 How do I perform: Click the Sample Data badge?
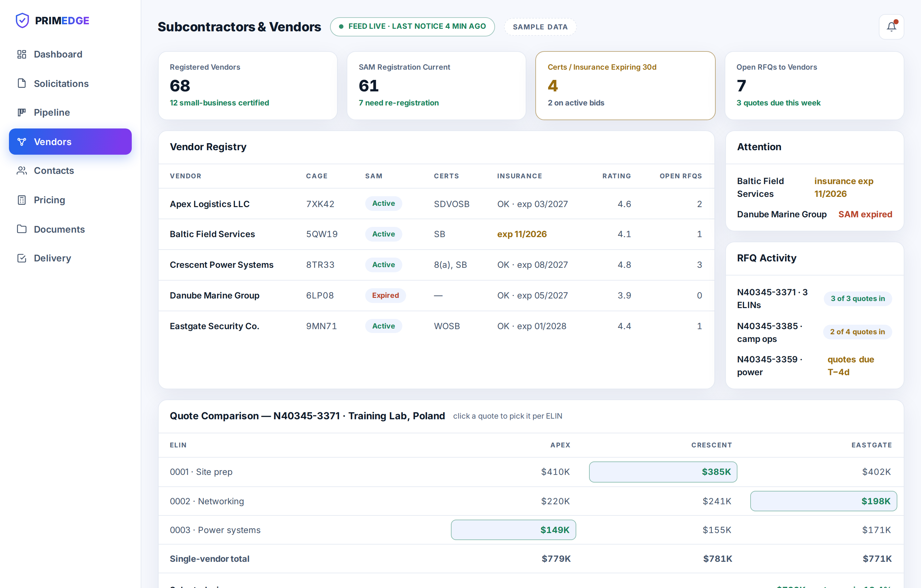click(540, 27)
